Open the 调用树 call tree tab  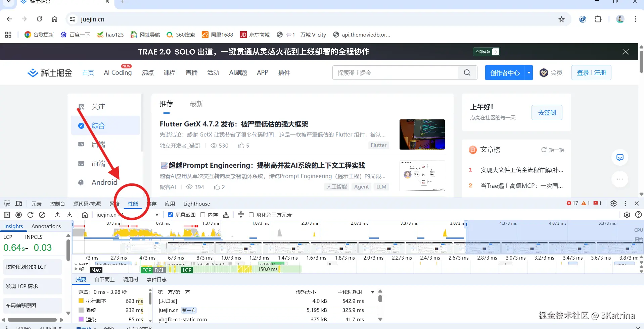131,279
